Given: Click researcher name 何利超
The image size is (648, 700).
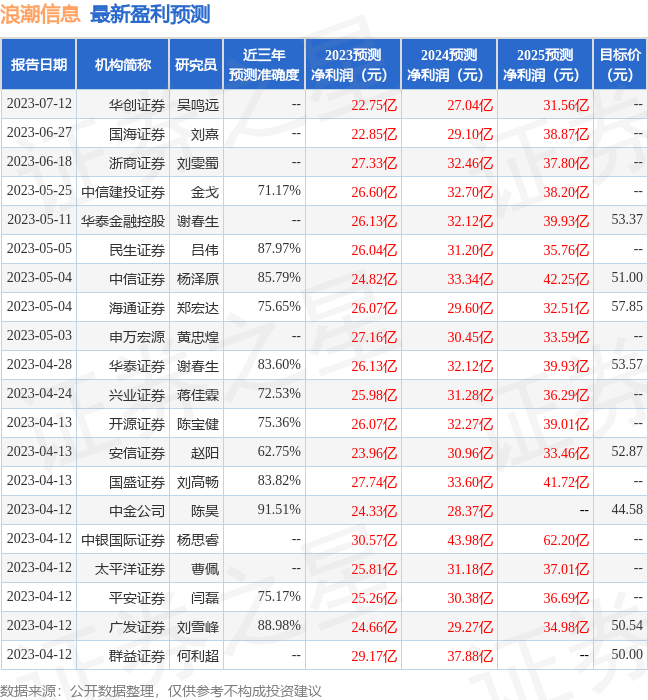Looking at the screenshot, I should pyautogui.click(x=198, y=656).
